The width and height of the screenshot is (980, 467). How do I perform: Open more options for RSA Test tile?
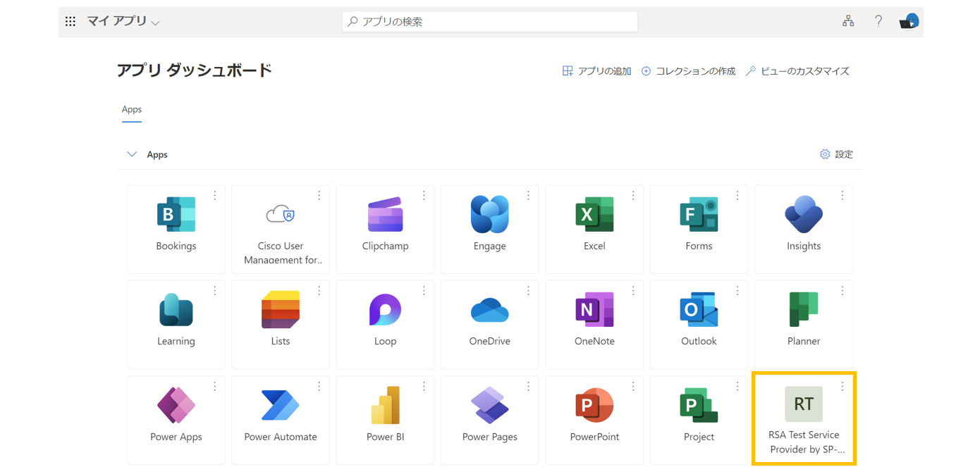click(x=843, y=386)
